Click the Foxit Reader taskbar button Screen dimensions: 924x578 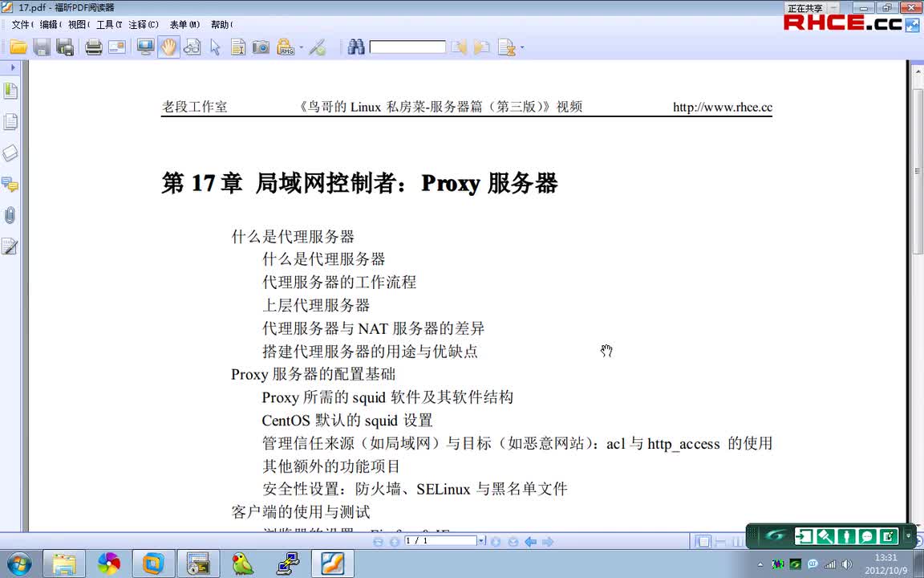(332, 564)
